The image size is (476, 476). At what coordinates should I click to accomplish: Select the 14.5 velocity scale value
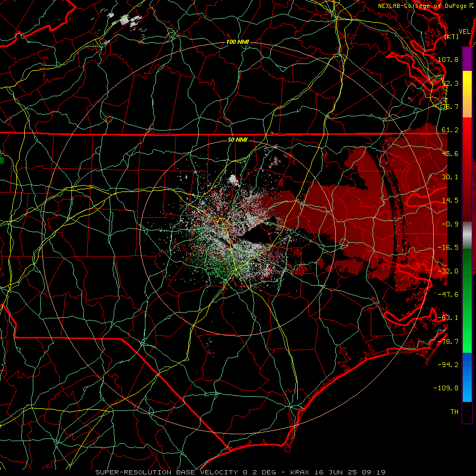[450, 200]
